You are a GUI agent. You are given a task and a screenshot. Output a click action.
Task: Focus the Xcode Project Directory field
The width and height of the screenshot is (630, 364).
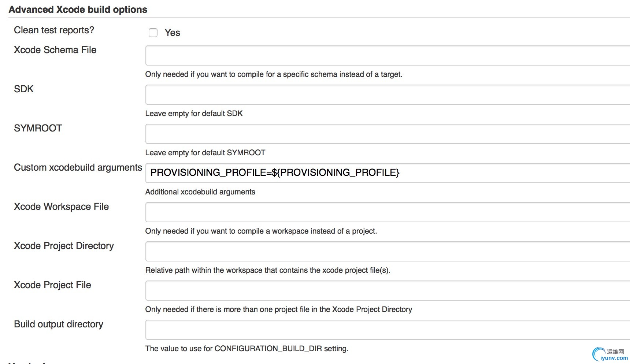388,252
